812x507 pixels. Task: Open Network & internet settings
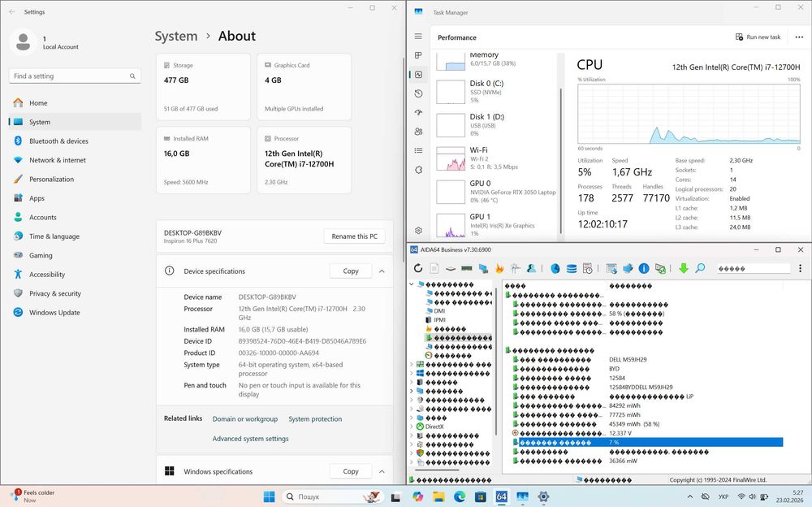(75, 160)
